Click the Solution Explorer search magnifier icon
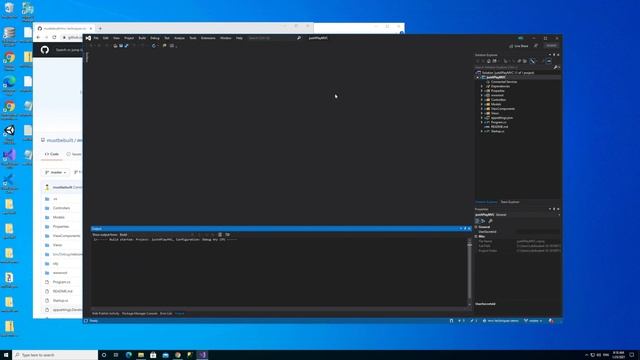 (x=555, y=67)
